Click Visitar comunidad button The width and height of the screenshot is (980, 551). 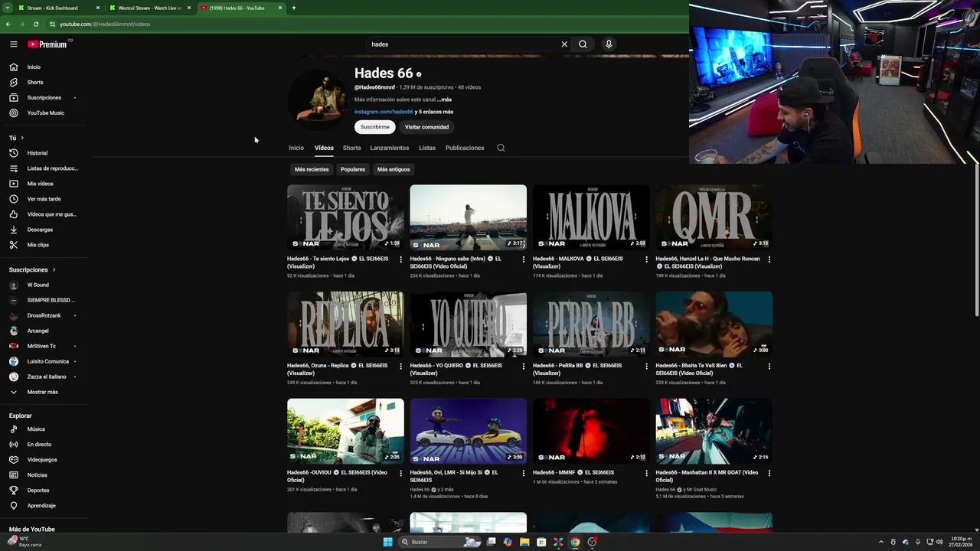[426, 127]
